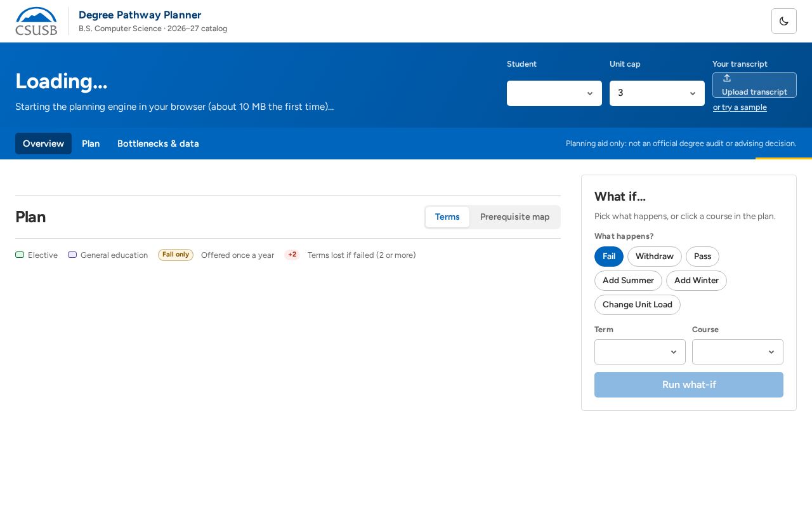Open the Bottlenecks & data tab
812x508 pixels.
158,144
